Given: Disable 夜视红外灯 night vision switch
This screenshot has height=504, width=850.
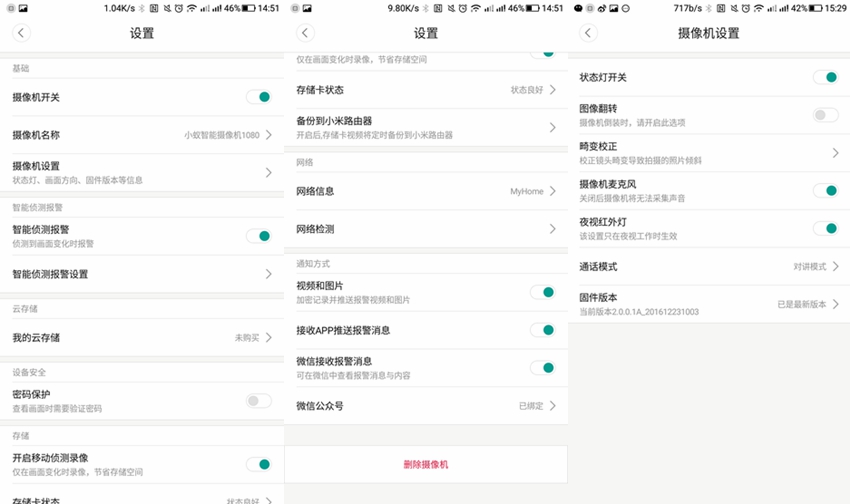Looking at the screenshot, I should tap(825, 228).
